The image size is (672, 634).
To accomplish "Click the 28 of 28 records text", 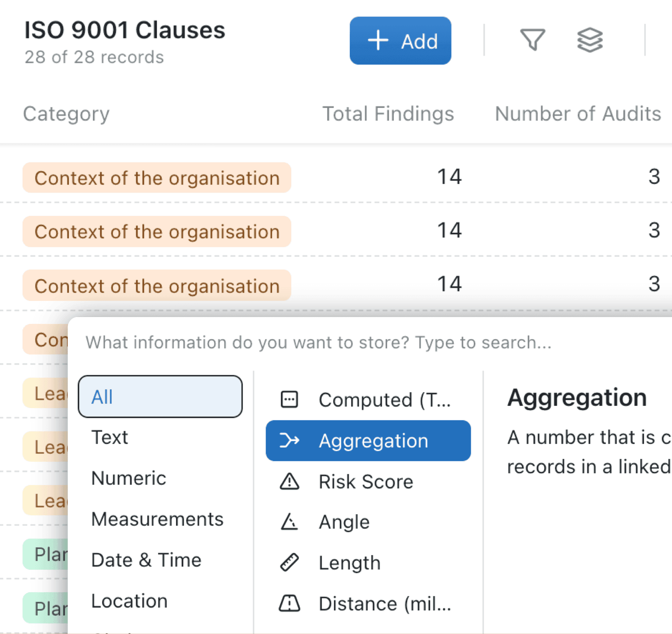I will coord(94,57).
